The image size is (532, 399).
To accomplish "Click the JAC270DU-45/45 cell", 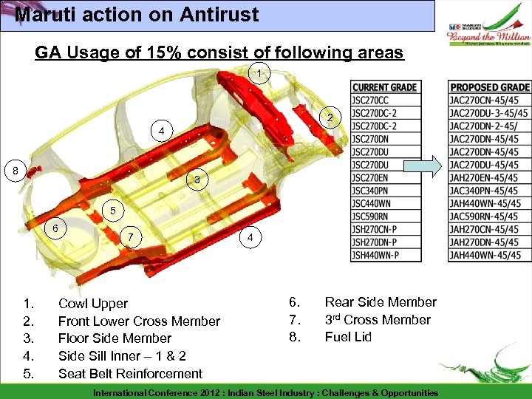I will coord(490,165).
